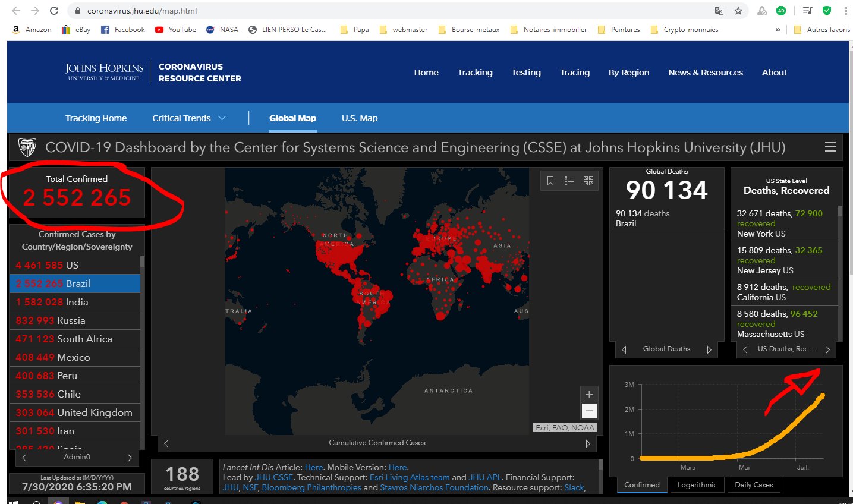Switch chart to Logarithmic tab
This screenshot has width=853, height=504.
pos(697,485)
